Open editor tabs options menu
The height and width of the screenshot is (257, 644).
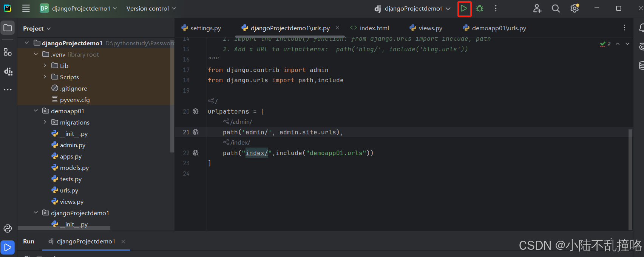click(x=624, y=28)
